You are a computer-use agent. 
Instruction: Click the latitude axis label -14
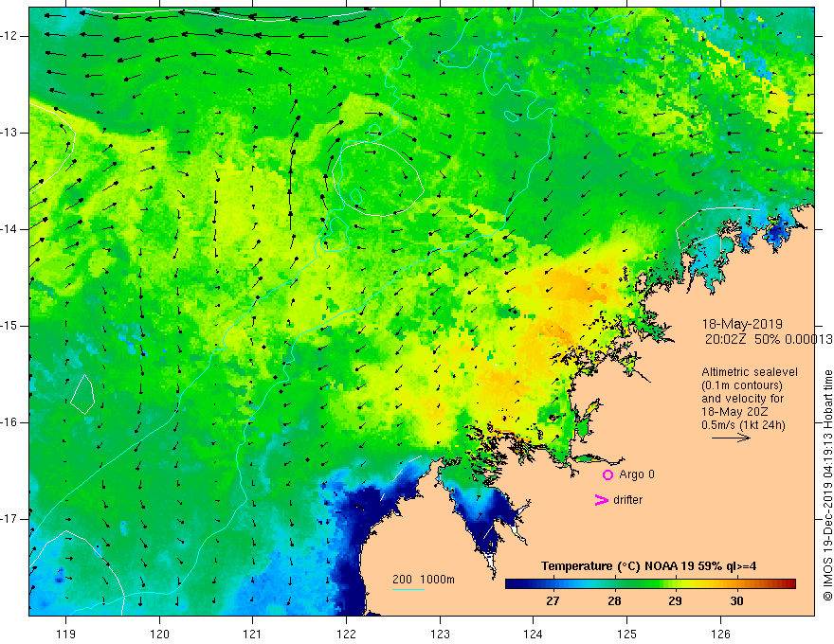pos(9,229)
